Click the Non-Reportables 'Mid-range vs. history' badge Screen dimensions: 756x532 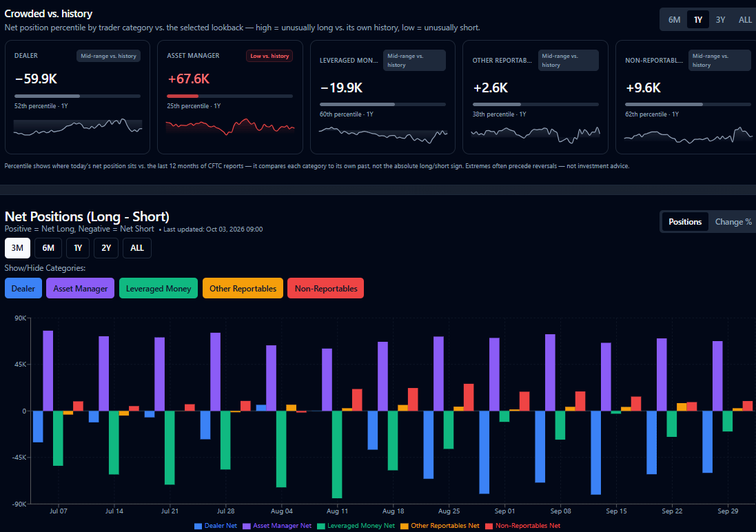coord(720,60)
